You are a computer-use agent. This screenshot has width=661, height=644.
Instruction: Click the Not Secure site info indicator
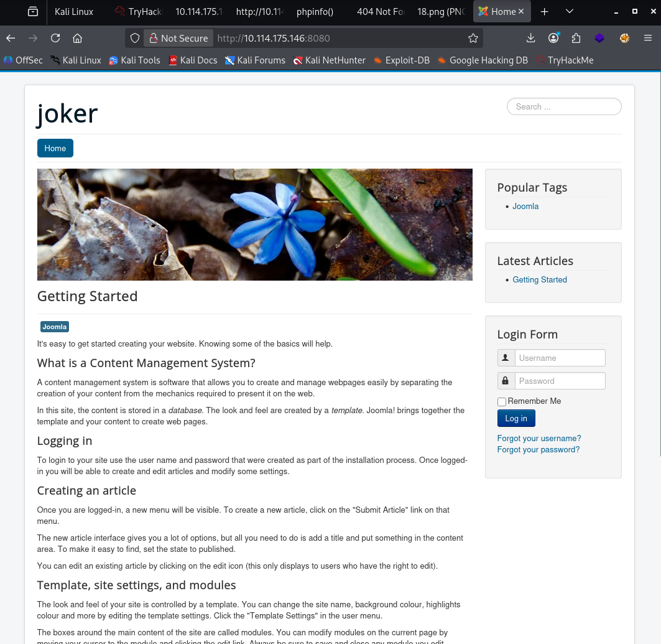tap(178, 38)
